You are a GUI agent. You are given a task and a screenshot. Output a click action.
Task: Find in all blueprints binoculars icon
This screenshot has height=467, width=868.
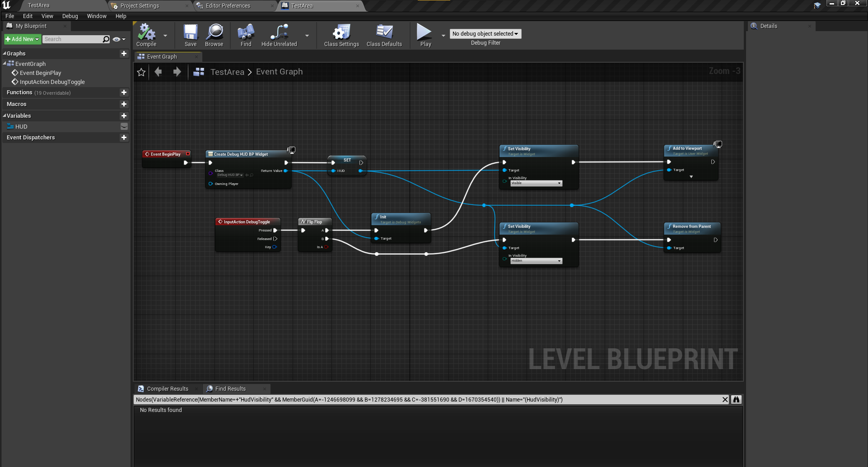click(736, 400)
